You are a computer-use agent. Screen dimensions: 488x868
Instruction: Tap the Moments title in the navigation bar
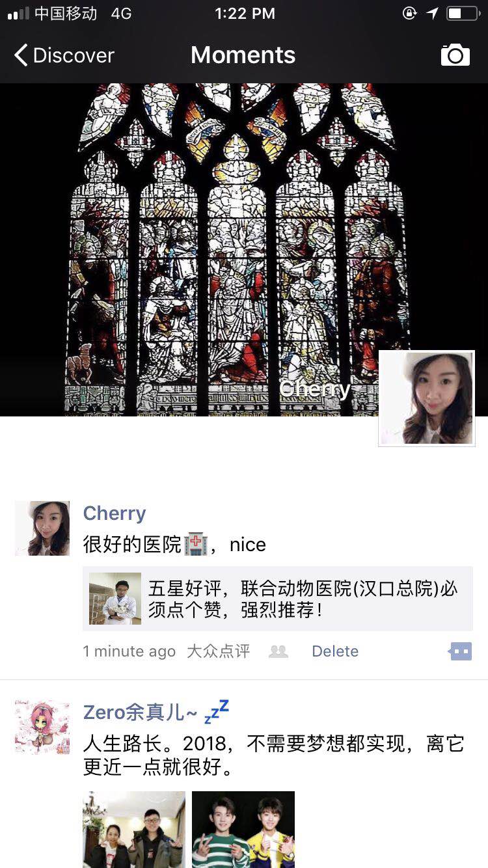pos(243,55)
